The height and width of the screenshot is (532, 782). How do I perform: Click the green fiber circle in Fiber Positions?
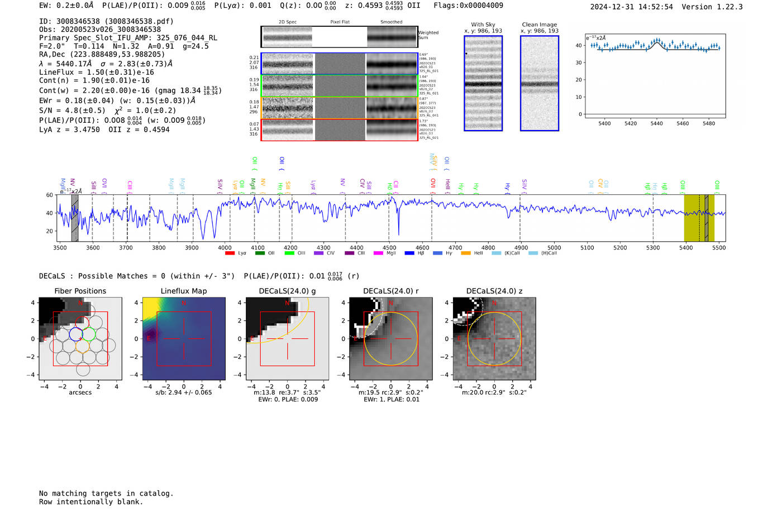pyautogui.click(x=89, y=334)
